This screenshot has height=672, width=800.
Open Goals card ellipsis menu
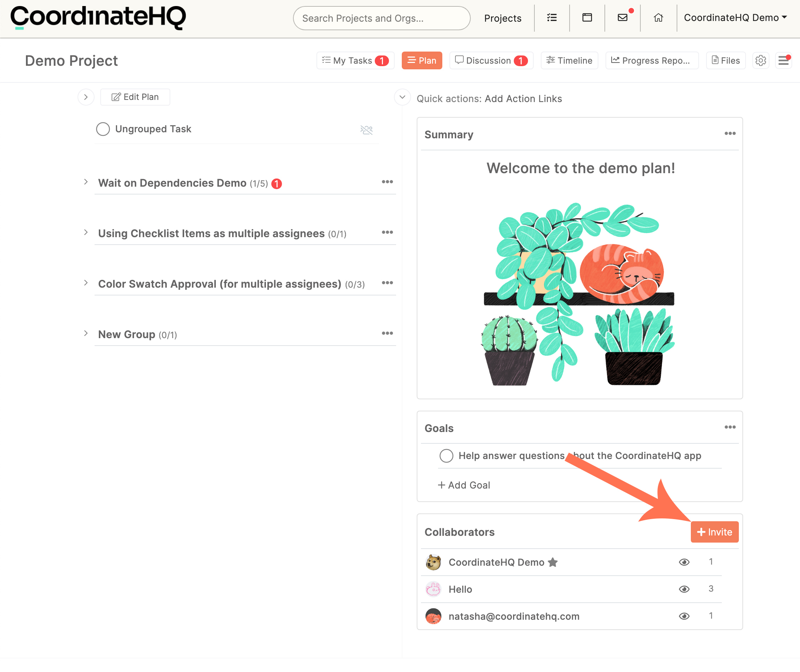pos(730,427)
